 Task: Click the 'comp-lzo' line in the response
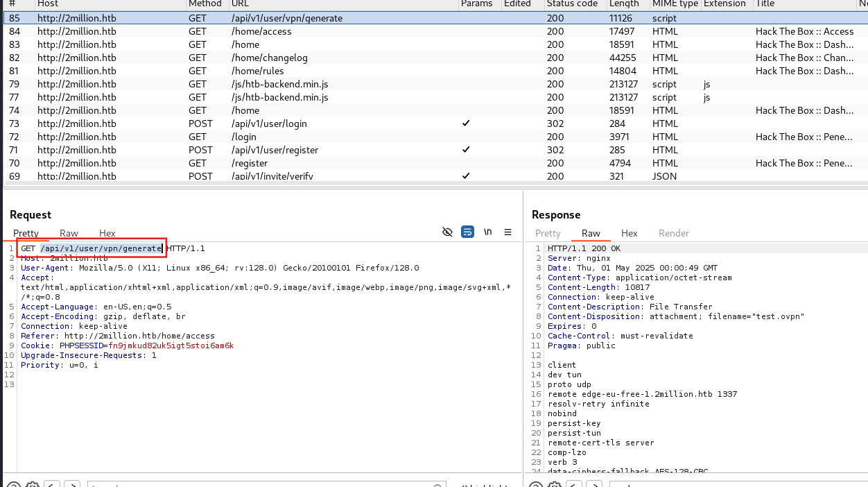pos(567,452)
